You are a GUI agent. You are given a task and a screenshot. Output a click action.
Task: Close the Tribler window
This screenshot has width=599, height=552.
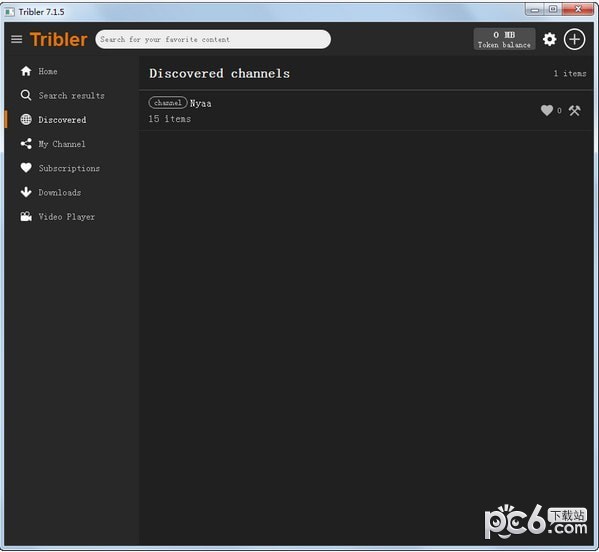578,10
